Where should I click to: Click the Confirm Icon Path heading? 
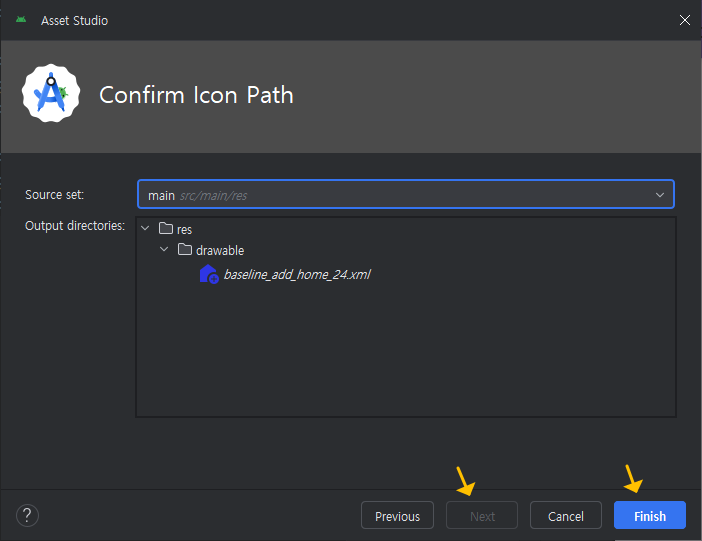coord(196,95)
